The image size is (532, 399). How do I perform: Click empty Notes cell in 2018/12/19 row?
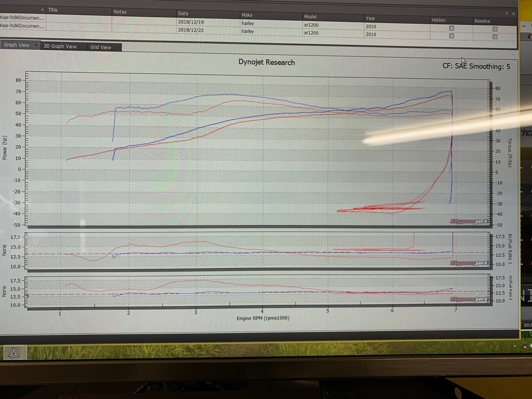[144, 20]
